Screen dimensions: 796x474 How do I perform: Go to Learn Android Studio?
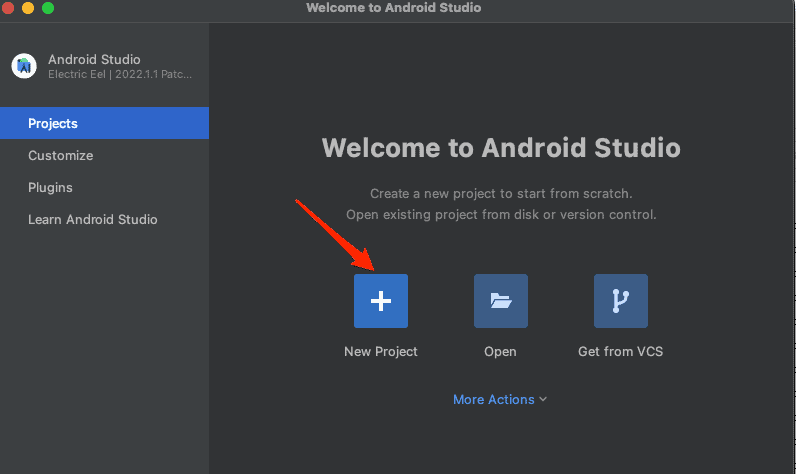(92, 220)
